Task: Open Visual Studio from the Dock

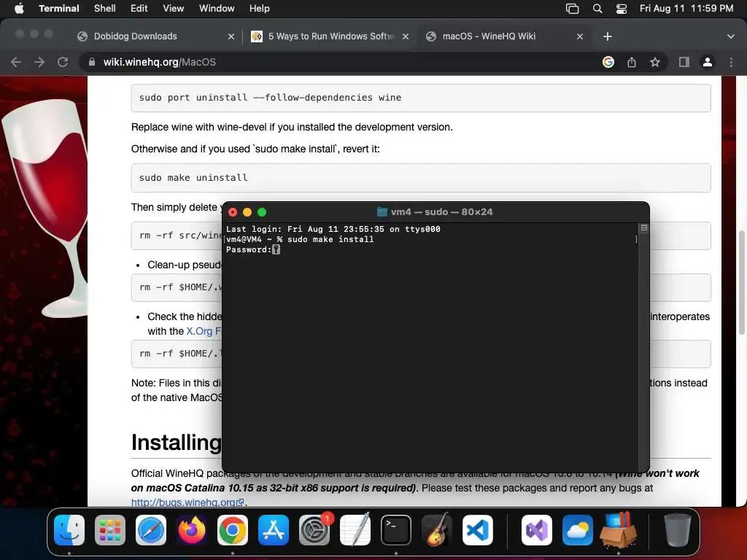Action: click(x=537, y=530)
